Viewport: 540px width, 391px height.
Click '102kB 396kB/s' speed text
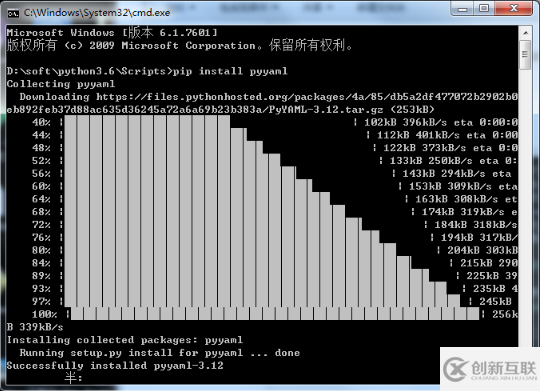point(406,122)
